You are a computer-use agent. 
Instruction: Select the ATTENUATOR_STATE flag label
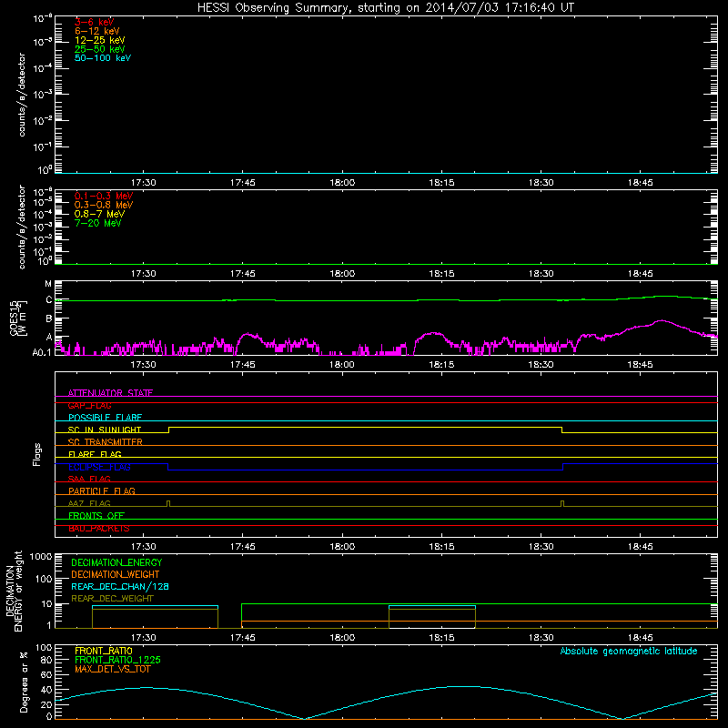[110, 393]
